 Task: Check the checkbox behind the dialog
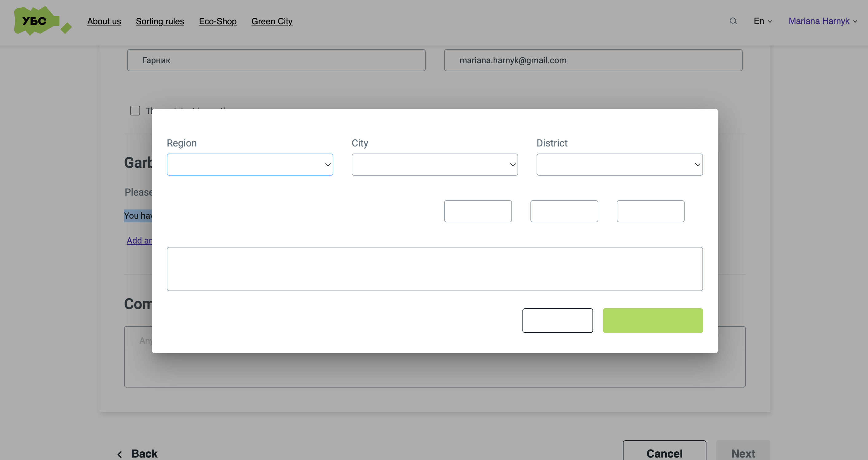click(x=135, y=110)
